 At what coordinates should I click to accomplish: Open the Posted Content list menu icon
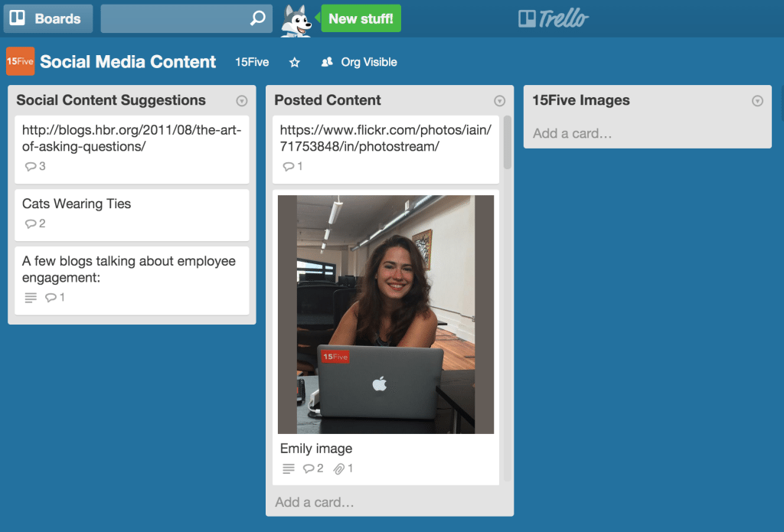pyautogui.click(x=500, y=100)
